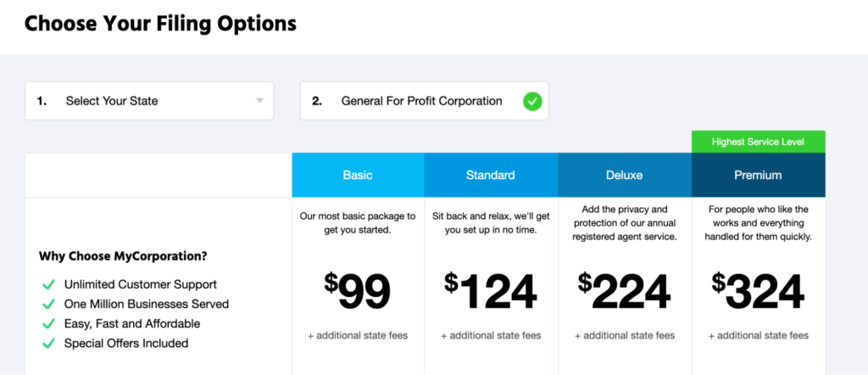Image resolution: width=868 pixels, height=375 pixels.
Task: Click the checkmark next to Unlimited Customer Support
Action: tap(48, 285)
